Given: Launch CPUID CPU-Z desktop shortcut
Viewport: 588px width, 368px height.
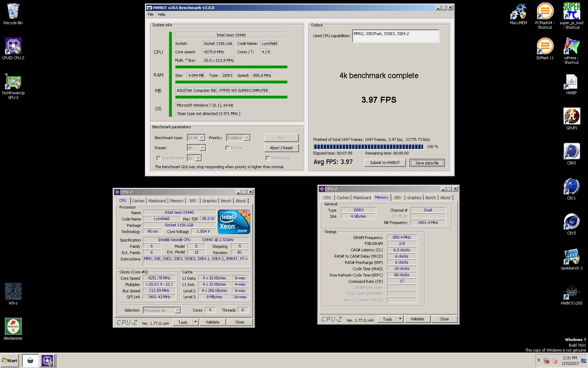Looking at the screenshot, I should [13, 49].
